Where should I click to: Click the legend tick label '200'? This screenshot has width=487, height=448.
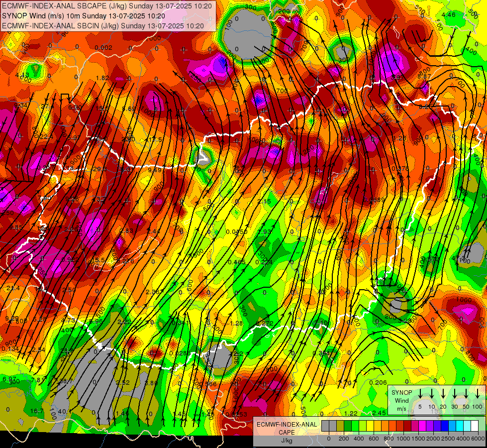click(344, 439)
